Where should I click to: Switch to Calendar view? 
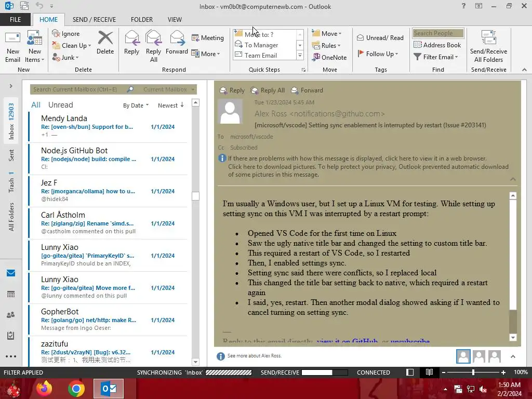tap(11, 294)
